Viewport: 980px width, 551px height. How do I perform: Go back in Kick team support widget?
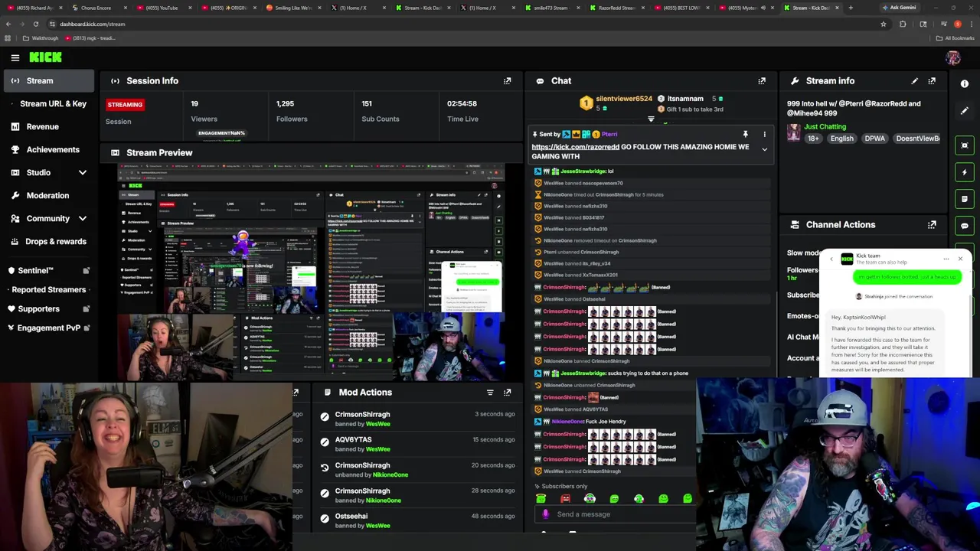click(x=831, y=259)
